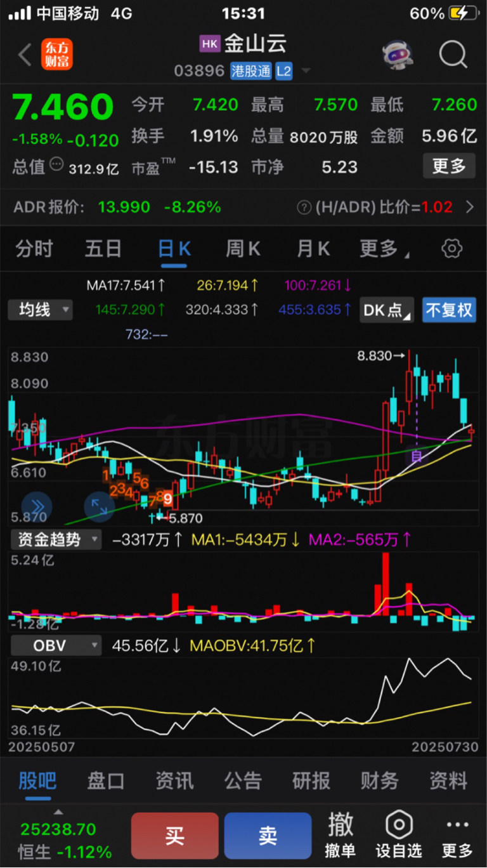Tap the MAOBV:41.75亿 value

[x=253, y=646]
